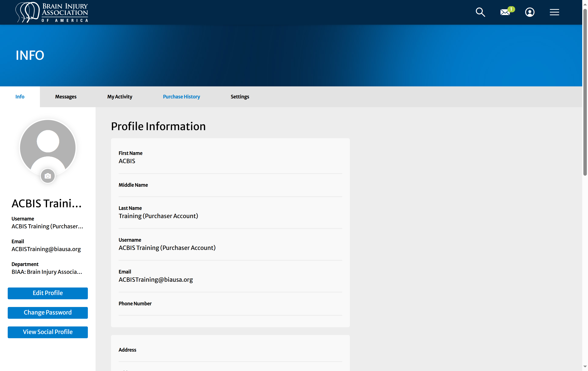Open the search magnifier icon
Image resolution: width=588 pixels, height=371 pixels.
click(480, 12)
